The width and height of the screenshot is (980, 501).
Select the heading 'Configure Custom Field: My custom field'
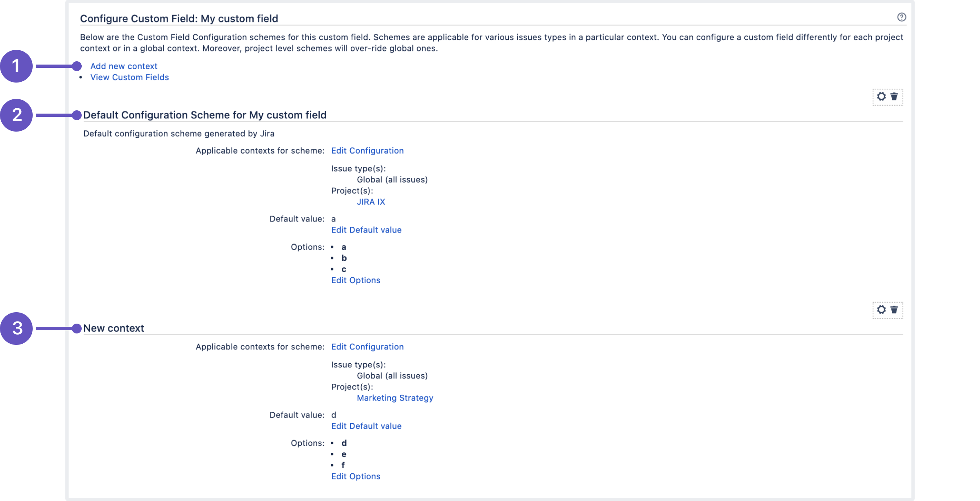click(x=179, y=19)
